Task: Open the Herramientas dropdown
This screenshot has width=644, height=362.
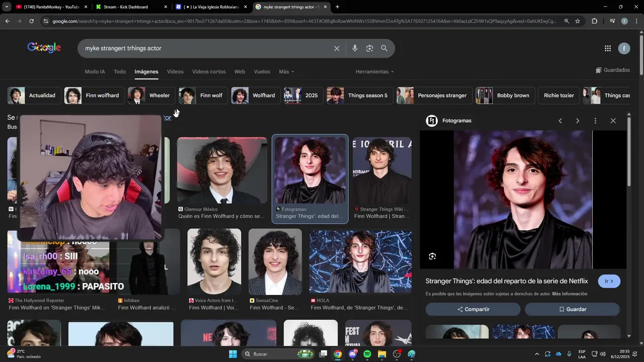Action: [375, 72]
